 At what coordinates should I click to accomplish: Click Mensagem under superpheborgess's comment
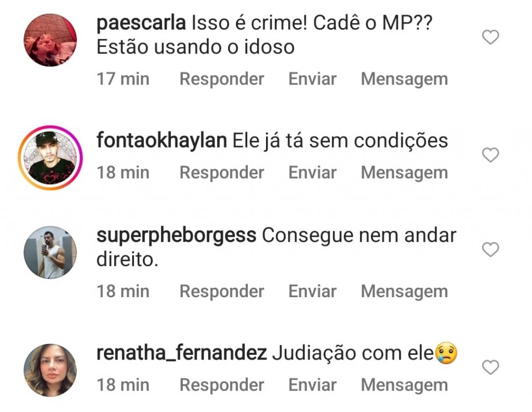pyautogui.click(x=404, y=291)
